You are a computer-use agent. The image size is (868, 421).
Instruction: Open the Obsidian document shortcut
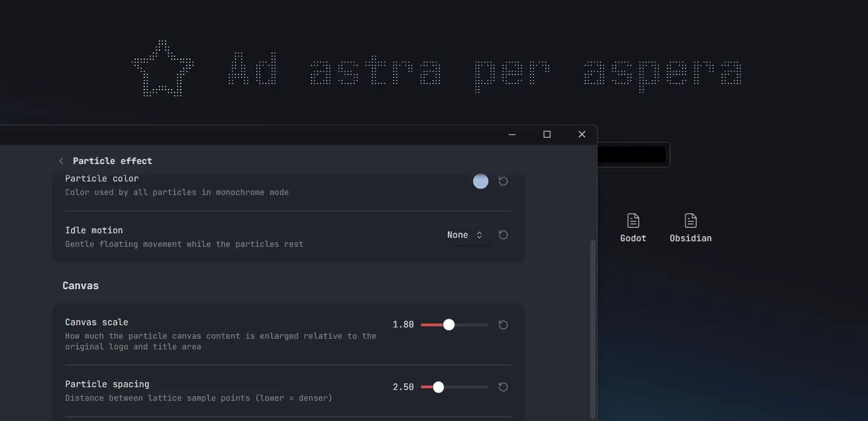[x=691, y=228]
